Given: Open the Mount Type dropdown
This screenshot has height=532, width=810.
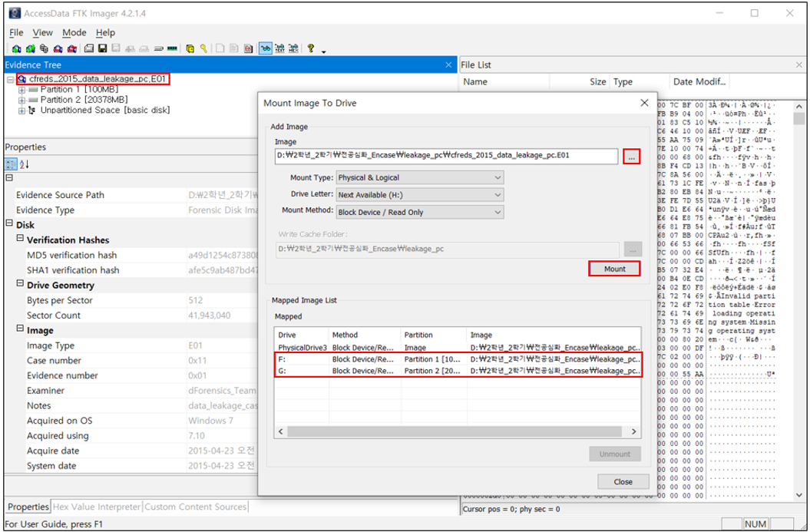Looking at the screenshot, I should pos(420,177).
